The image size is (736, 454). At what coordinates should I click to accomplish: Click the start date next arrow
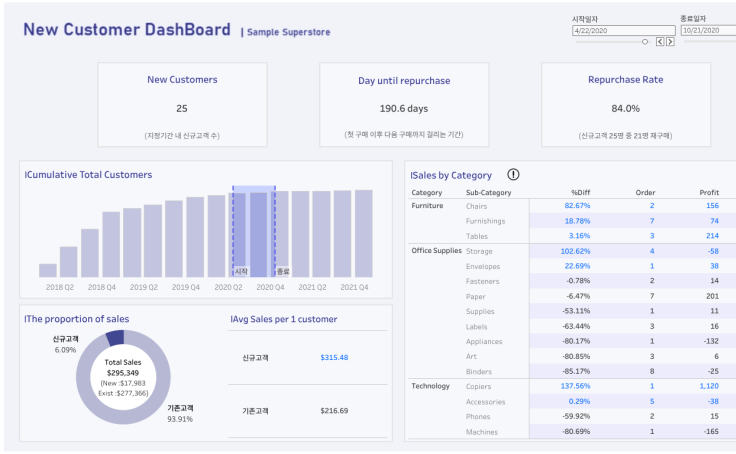click(x=670, y=42)
